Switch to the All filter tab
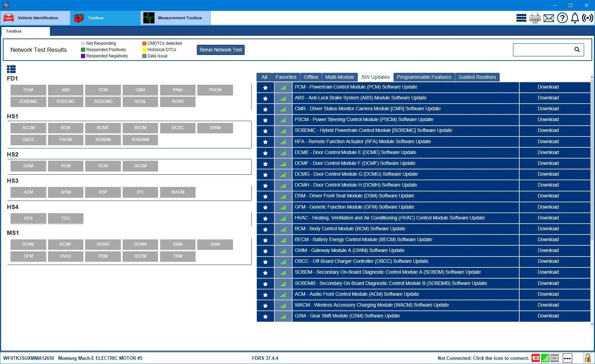The image size is (595, 364). tap(264, 77)
